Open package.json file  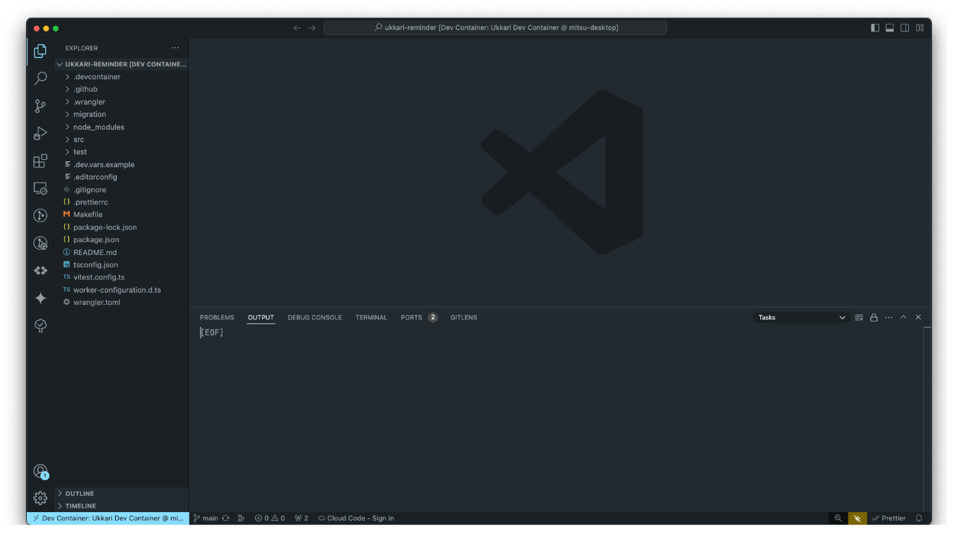121,240
